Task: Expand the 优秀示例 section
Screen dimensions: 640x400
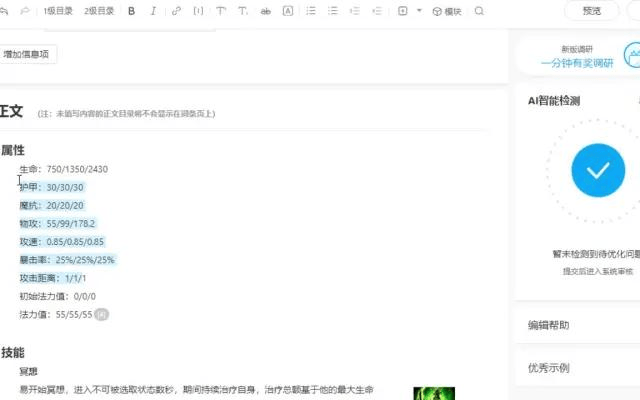Action: coord(548,367)
